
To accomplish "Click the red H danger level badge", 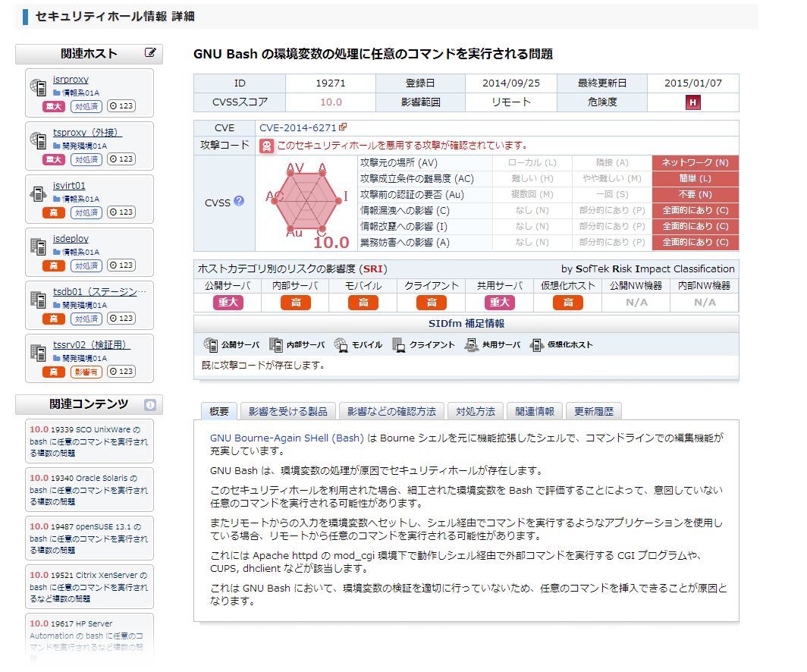I will 692,102.
